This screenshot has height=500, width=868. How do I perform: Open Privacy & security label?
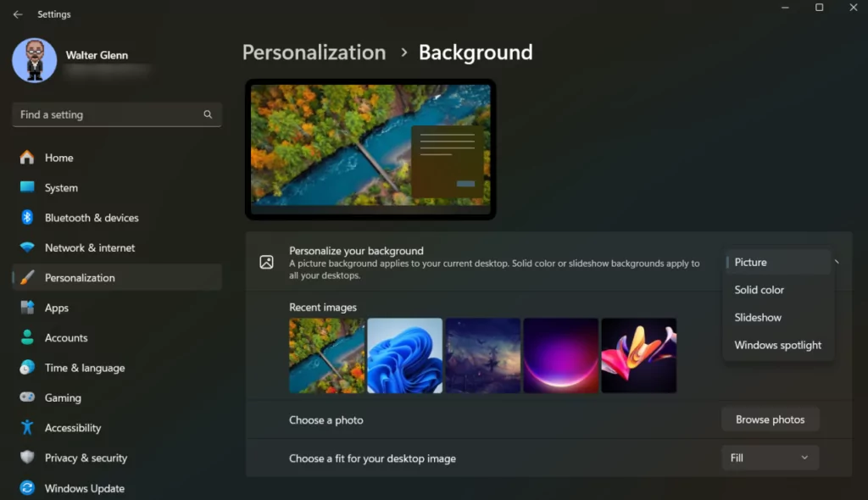86,458
